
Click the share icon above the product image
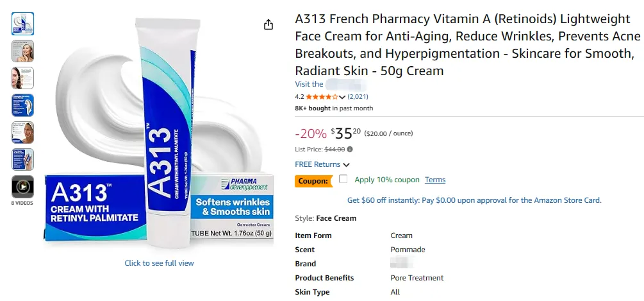click(x=268, y=24)
